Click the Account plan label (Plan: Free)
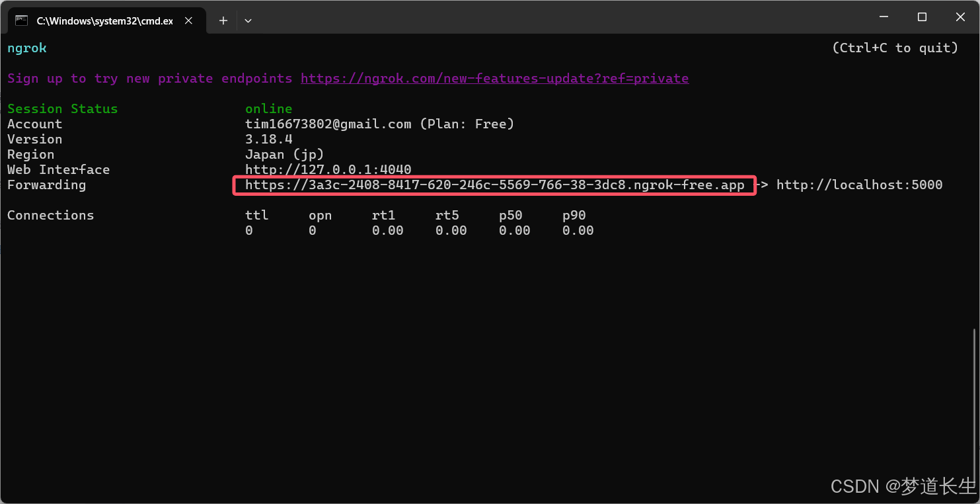 pyautogui.click(x=468, y=124)
